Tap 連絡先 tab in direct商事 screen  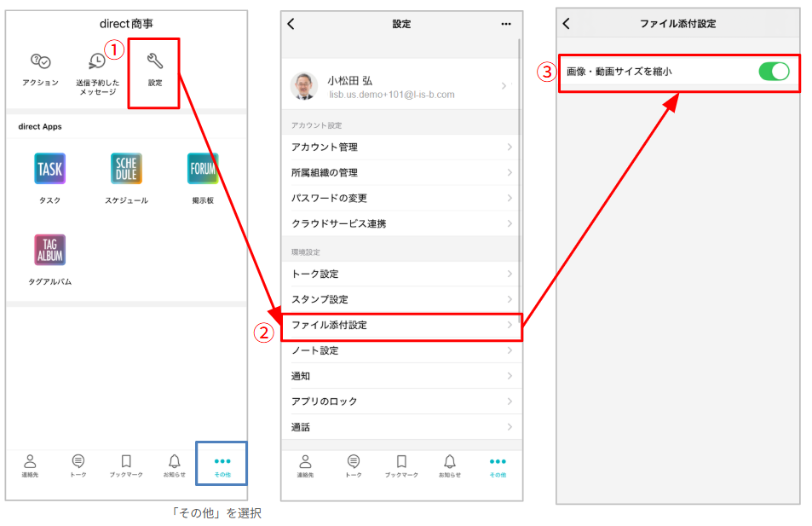pos(30,465)
